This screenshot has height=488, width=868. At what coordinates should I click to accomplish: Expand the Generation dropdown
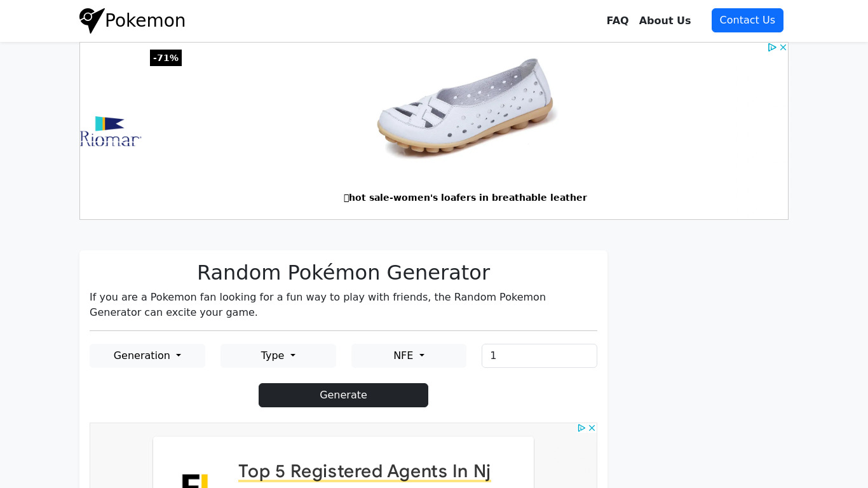[147, 356]
